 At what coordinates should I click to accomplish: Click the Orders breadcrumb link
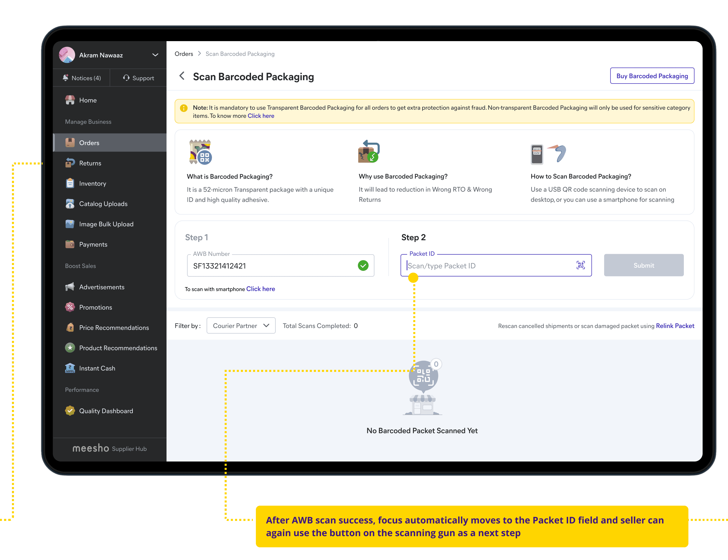184,54
